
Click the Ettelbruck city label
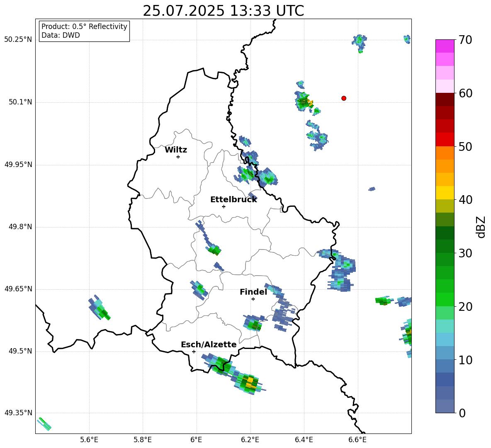(233, 200)
